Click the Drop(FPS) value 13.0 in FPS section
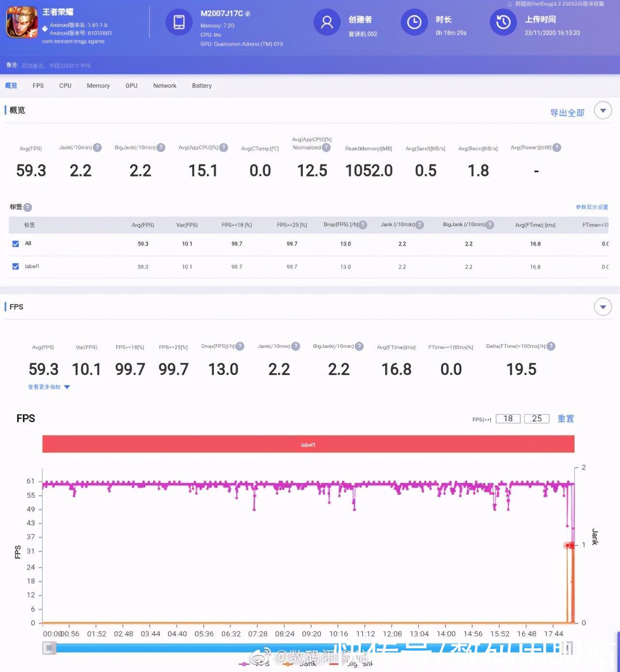The height and width of the screenshot is (672, 620). 223,369
